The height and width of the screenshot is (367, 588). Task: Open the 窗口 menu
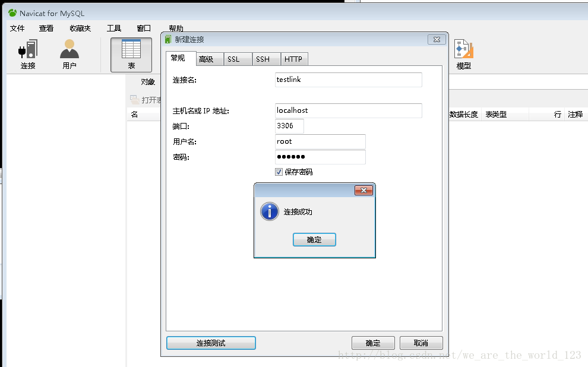pos(144,29)
